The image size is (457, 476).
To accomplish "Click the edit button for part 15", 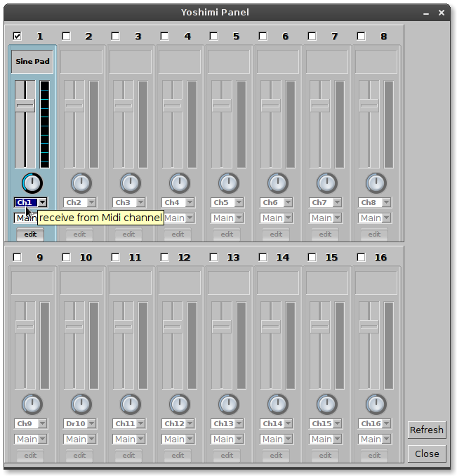I will tap(325, 456).
